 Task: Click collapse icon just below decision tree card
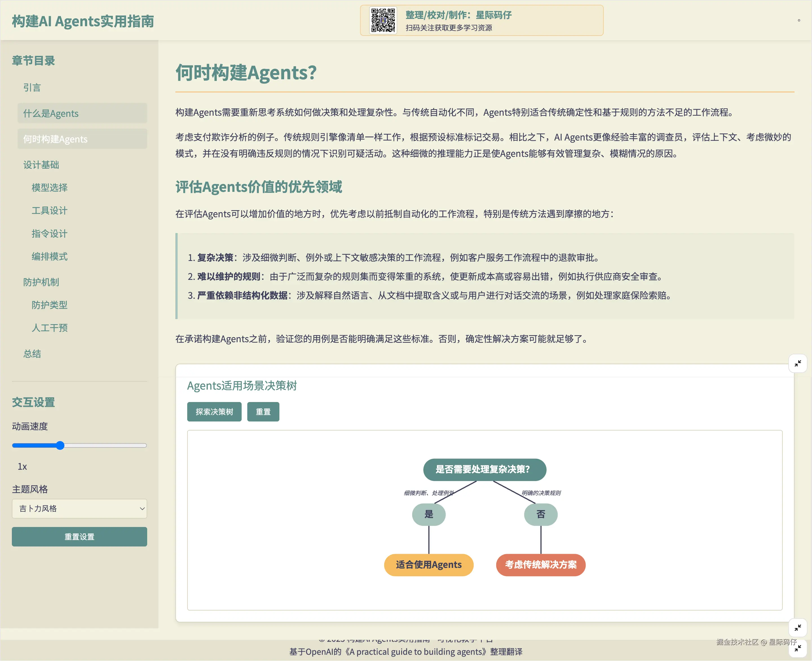(798, 627)
